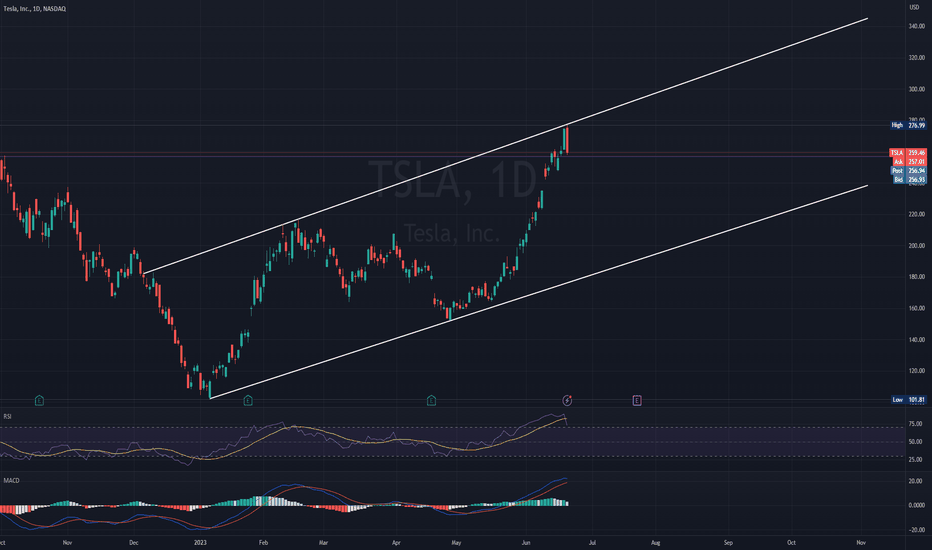Click the RSI 25.00 scale value
932x550 pixels.
915,460
